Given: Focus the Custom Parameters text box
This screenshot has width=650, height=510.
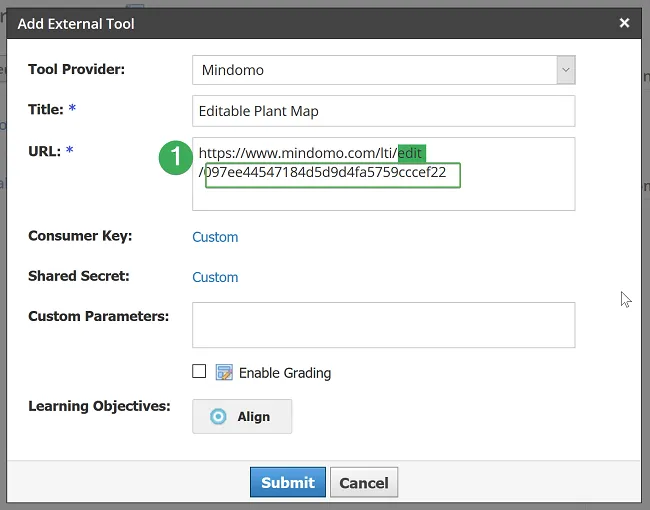Looking at the screenshot, I should pos(383,325).
